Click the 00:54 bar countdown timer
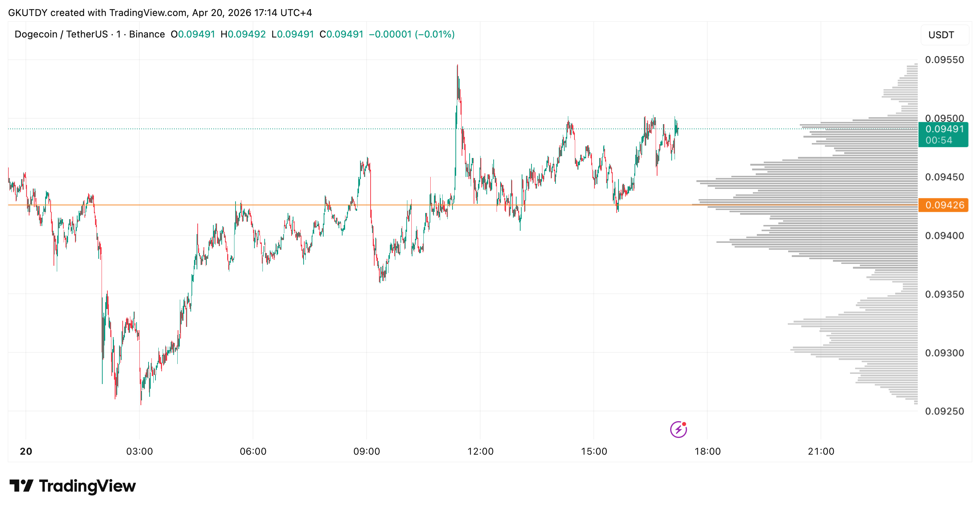 tap(938, 141)
